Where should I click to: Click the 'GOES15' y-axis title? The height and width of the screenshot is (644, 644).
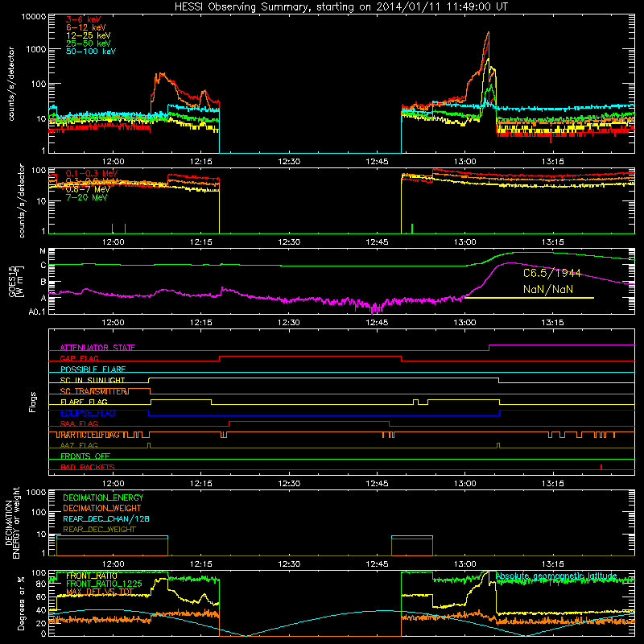tap(12, 281)
